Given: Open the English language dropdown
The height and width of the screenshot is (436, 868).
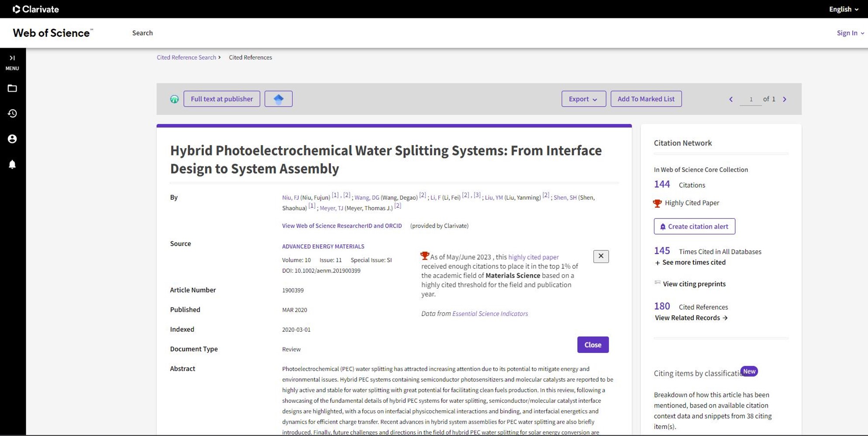Looking at the screenshot, I should [844, 9].
